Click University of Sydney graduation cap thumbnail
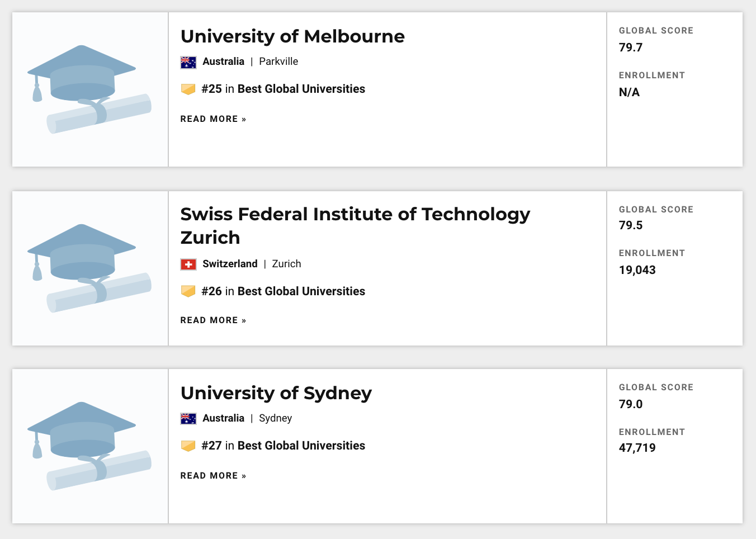 pos(89,446)
